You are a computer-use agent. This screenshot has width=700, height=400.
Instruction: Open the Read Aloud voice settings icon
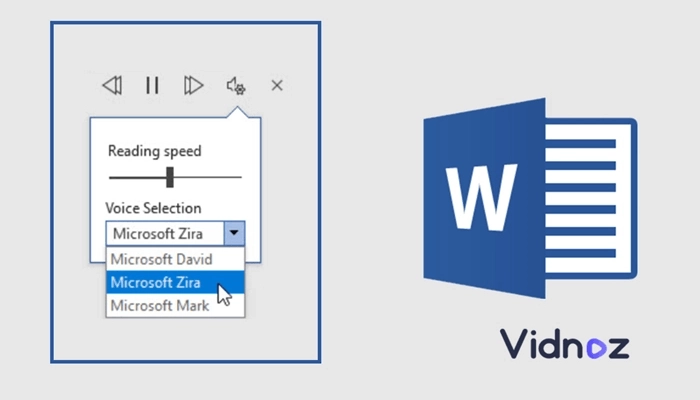coord(236,86)
